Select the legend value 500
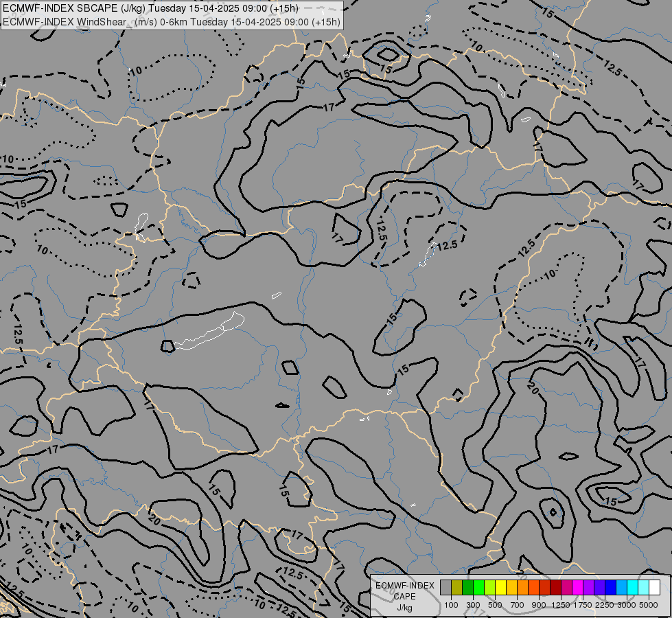672x618 pixels. pyautogui.click(x=495, y=605)
